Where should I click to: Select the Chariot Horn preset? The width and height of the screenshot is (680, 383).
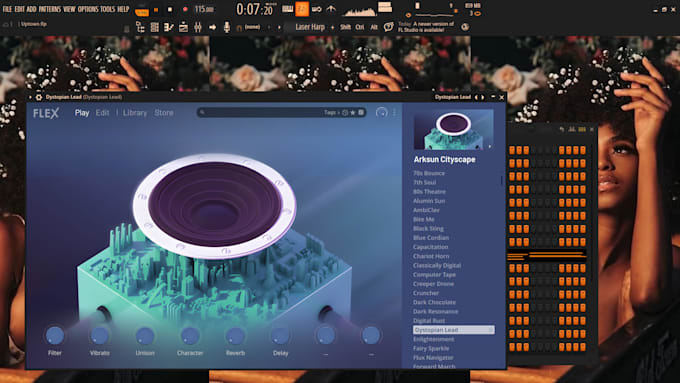pyautogui.click(x=431, y=256)
